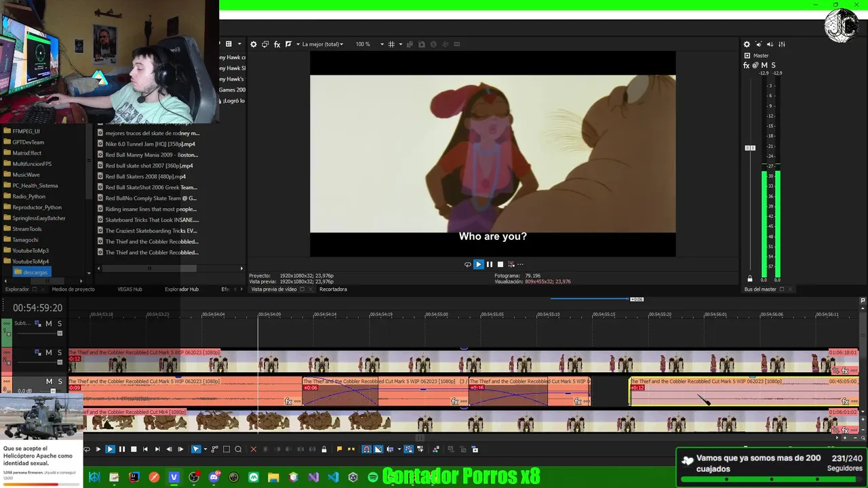868x488 pixels.
Task: Open preview quality dropdown La mejor (total)
Action: 323,44
